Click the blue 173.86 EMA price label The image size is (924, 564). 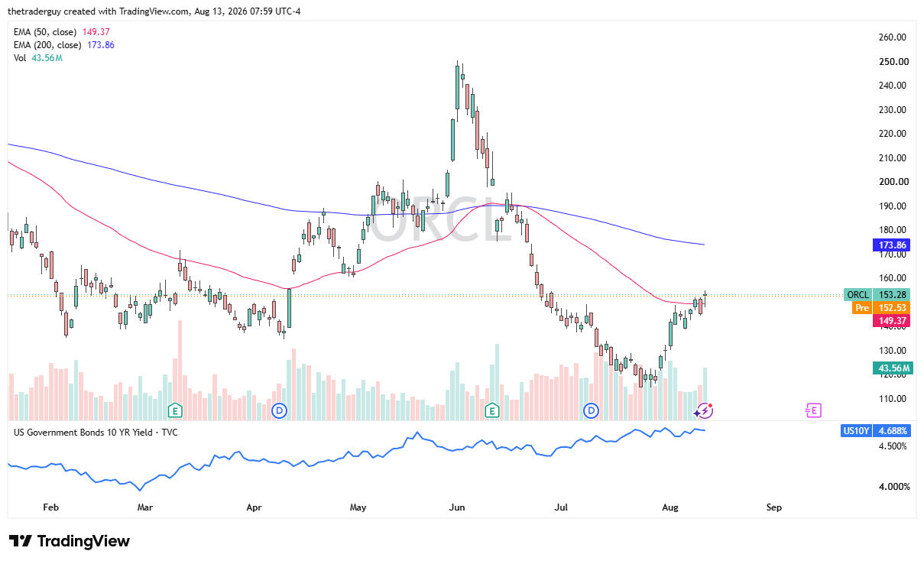892,245
